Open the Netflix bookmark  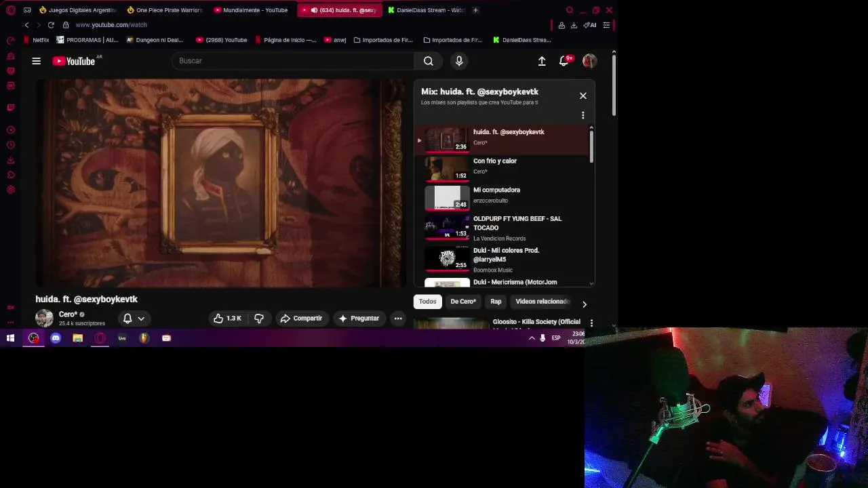[x=37, y=40]
